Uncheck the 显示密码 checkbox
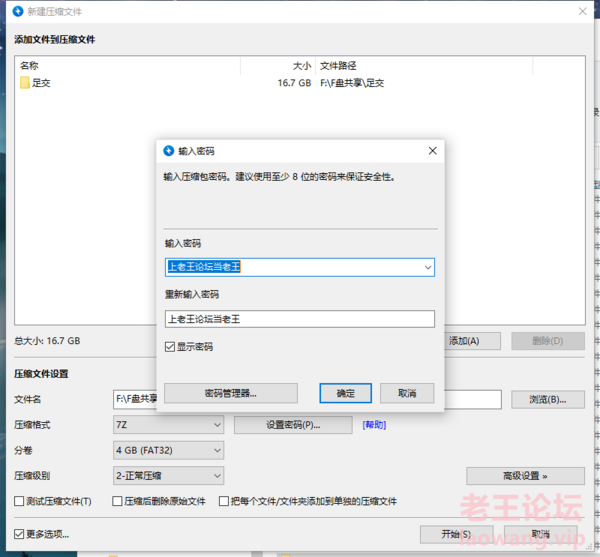Screen dimensions: 600x557 pos(170,347)
